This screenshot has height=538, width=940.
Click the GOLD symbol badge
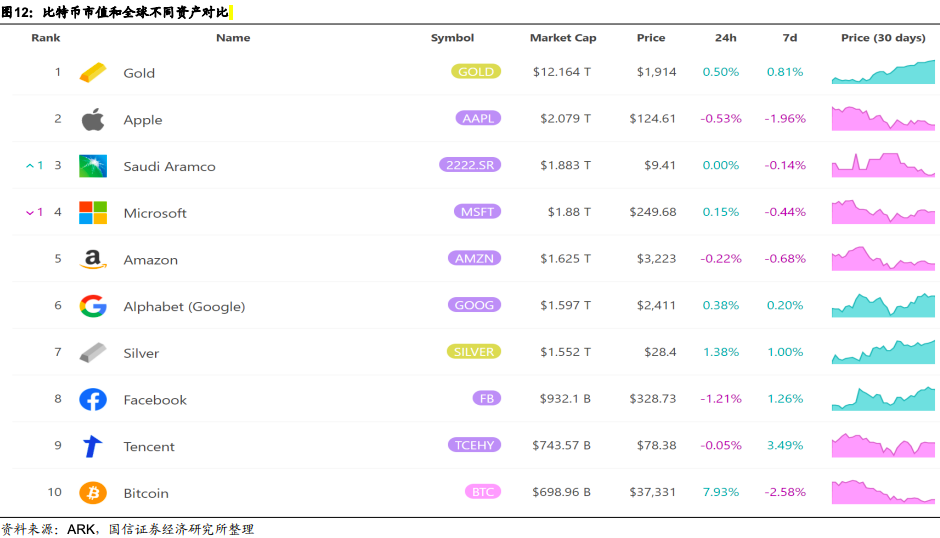tap(476, 71)
